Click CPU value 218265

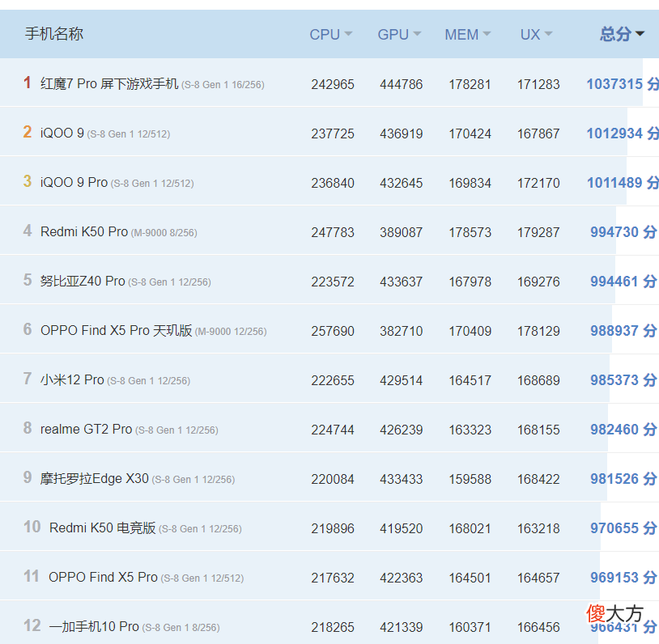pos(333,628)
